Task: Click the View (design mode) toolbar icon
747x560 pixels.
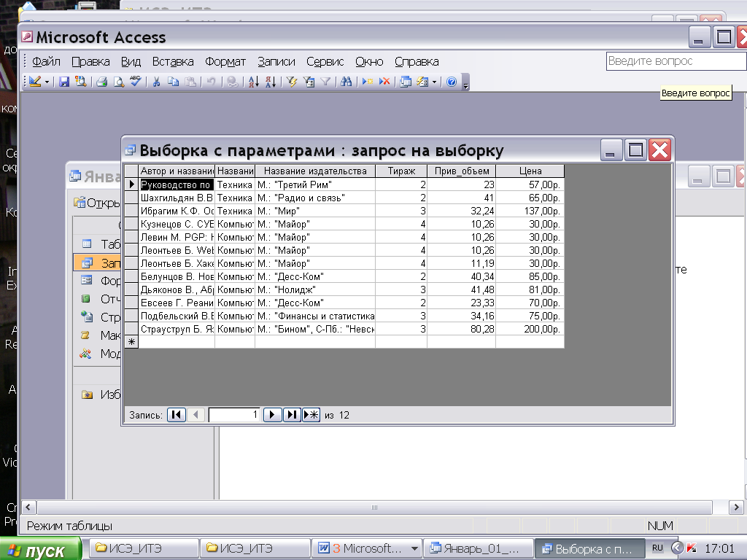Action: tap(35, 82)
